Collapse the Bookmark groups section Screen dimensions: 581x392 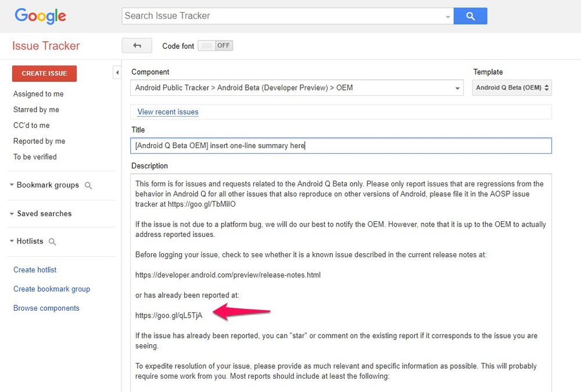[x=12, y=185]
